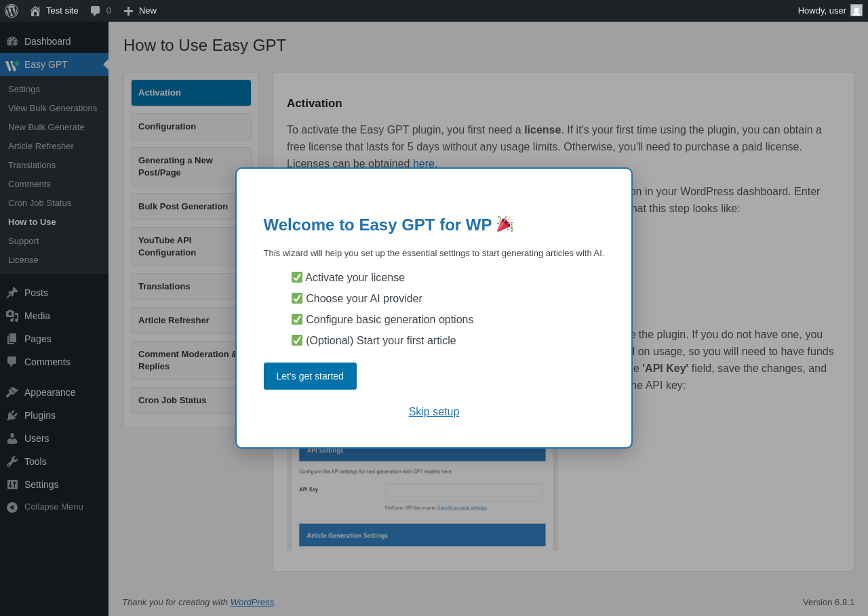Screen dimensions: 868x616
Task: Open the Media library icon
Action: pos(12,316)
